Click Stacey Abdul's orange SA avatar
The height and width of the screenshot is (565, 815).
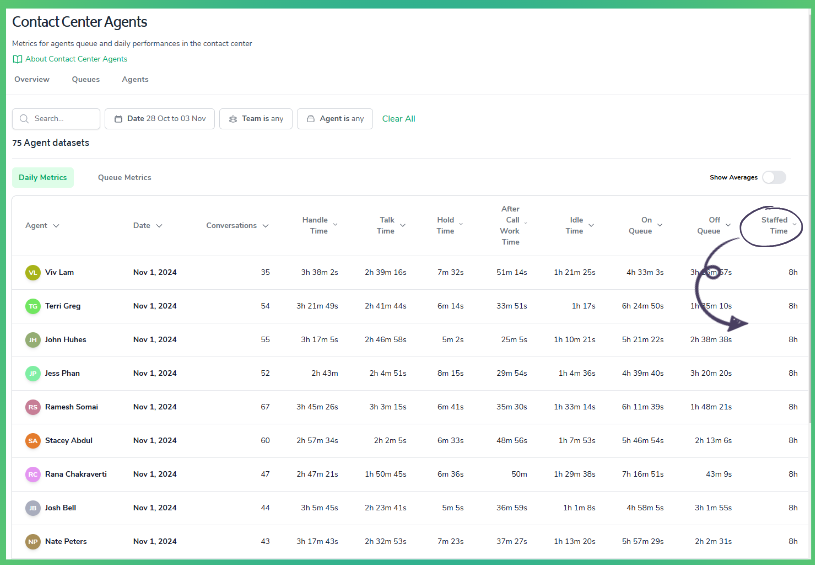33,441
